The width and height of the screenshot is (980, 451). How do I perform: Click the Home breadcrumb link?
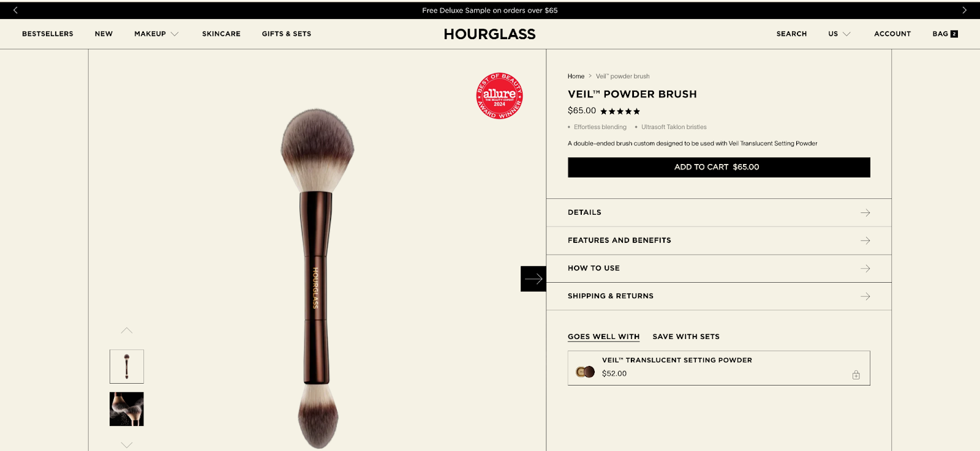pos(576,76)
